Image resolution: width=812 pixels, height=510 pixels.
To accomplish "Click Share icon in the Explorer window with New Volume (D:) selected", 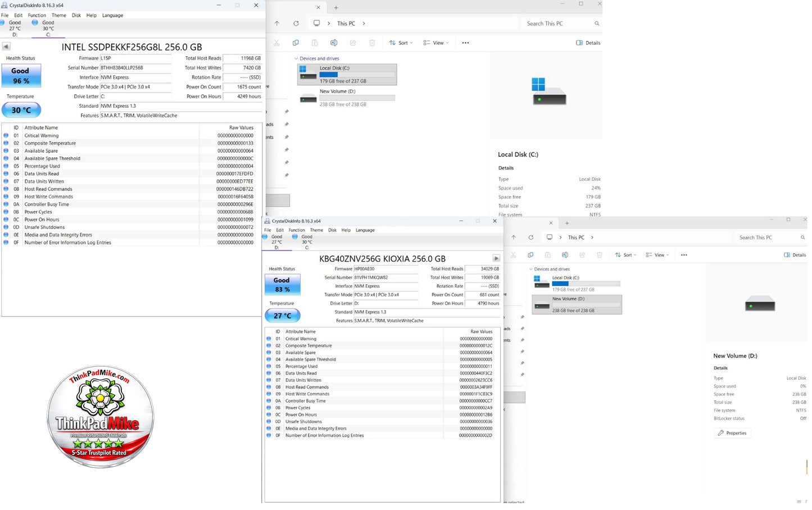I will [583, 255].
